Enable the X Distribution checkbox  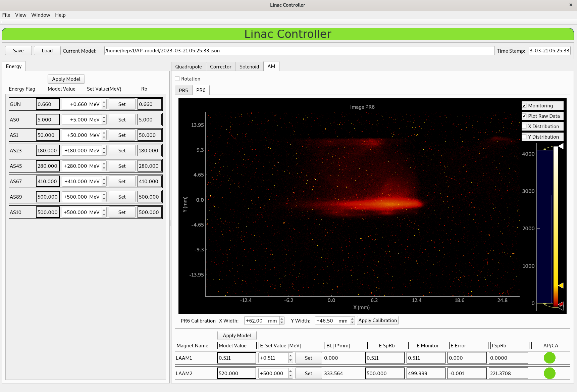click(524, 127)
